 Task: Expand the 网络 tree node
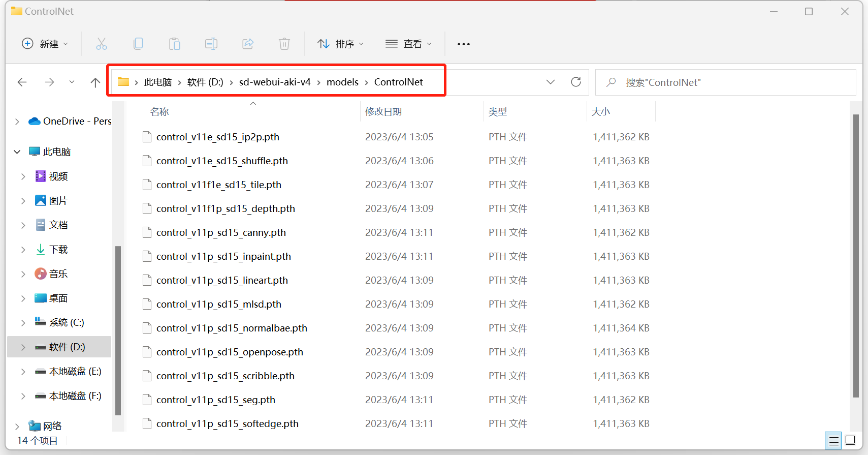[x=17, y=426]
